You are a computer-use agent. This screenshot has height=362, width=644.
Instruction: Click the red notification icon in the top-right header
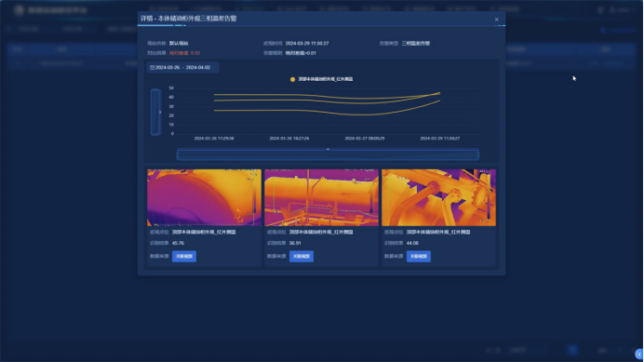(601, 9)
